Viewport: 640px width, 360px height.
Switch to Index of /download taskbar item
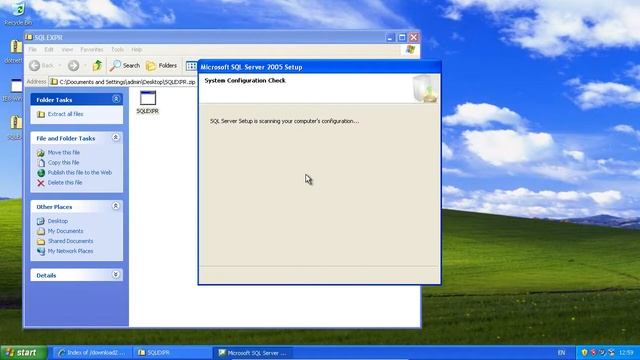93,353
